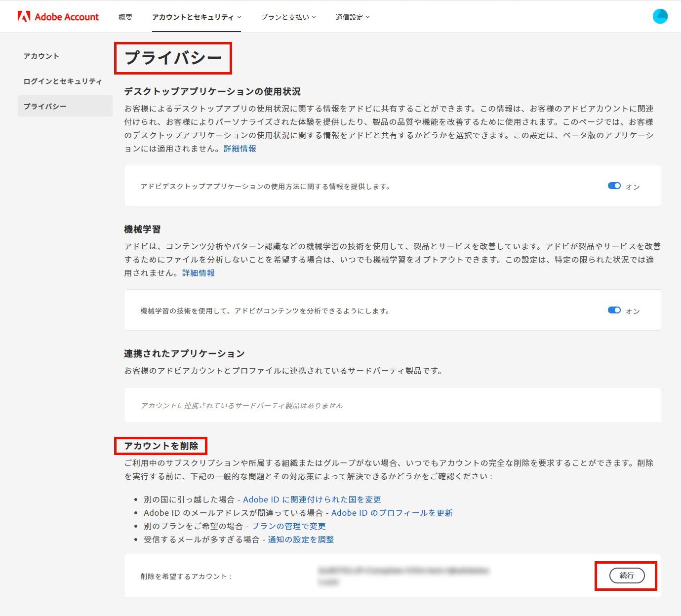Open 通知の設定を調整 link

[301, 539]
